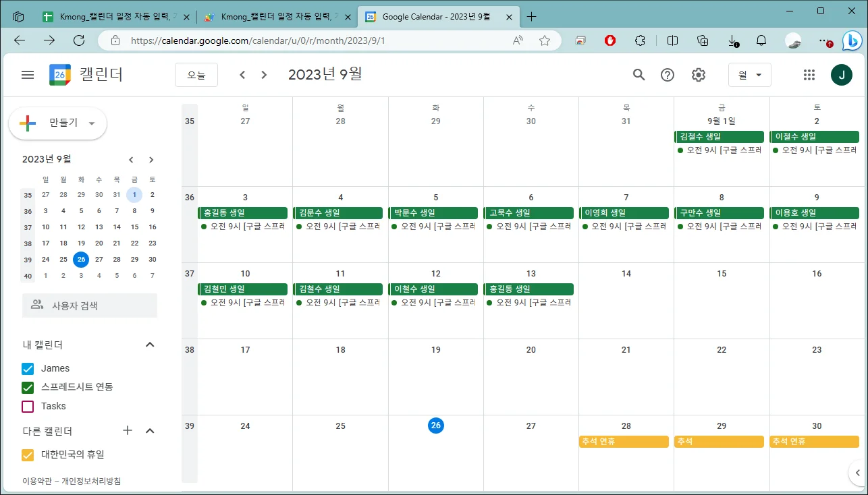Go to next month in mini calendar

pyautogui.click(x=151, y=160)
